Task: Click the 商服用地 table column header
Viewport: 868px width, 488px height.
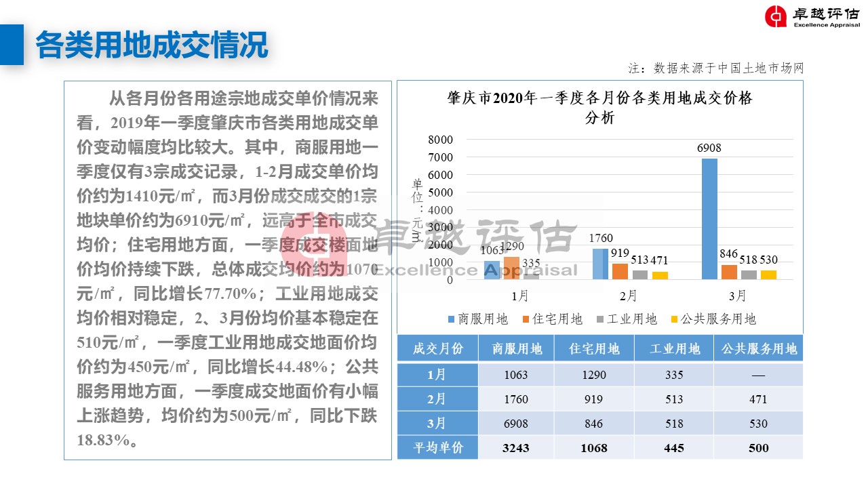Action: point(516,349)
